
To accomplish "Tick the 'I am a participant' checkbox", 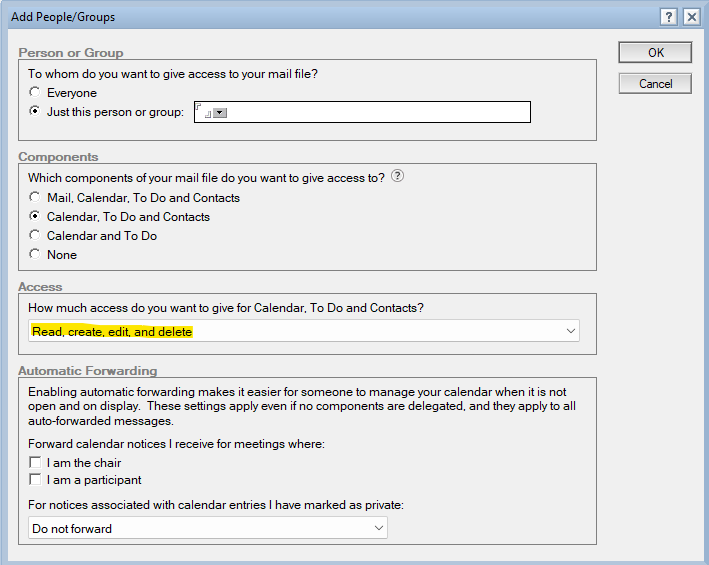I will (x=36, y=480).
